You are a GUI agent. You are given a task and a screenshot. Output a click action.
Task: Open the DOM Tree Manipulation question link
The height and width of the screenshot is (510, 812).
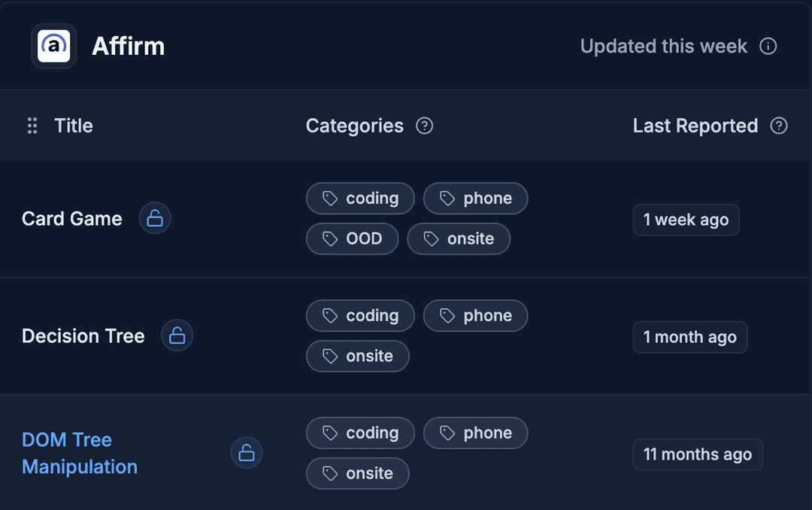(79, 453)
